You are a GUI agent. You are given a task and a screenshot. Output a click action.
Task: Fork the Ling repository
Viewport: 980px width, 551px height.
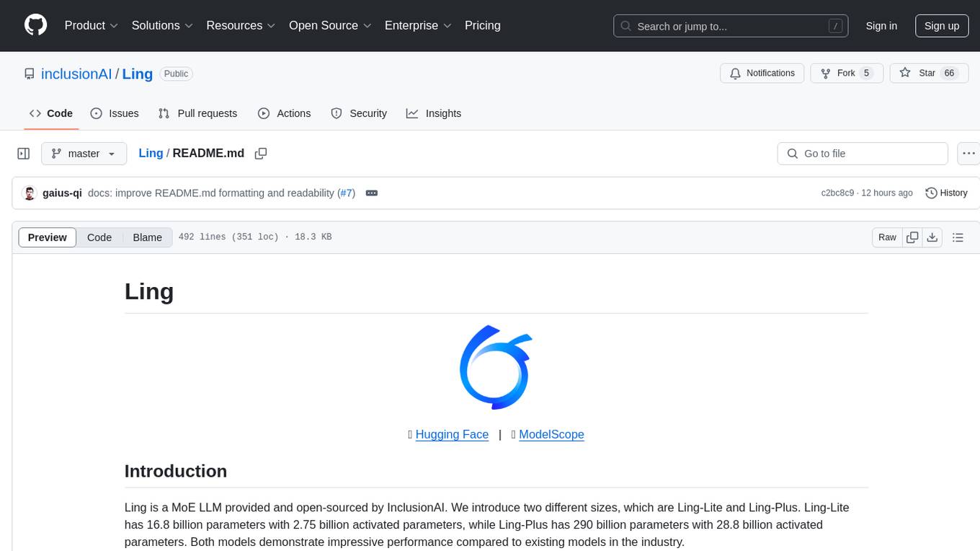coord(847,73)
